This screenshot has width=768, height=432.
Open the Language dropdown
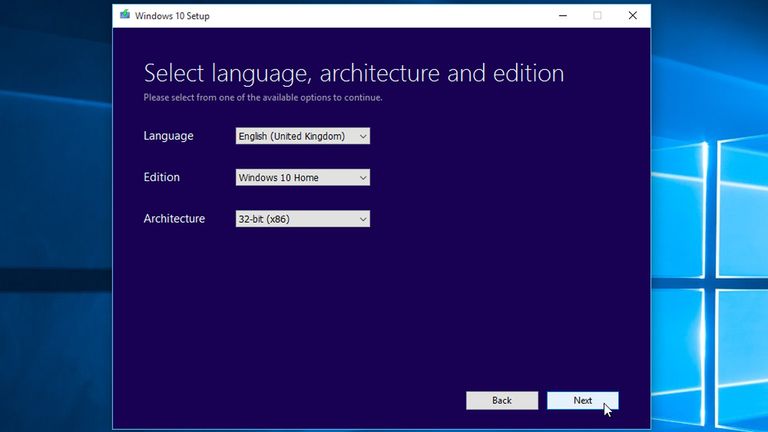click(303, 136)
